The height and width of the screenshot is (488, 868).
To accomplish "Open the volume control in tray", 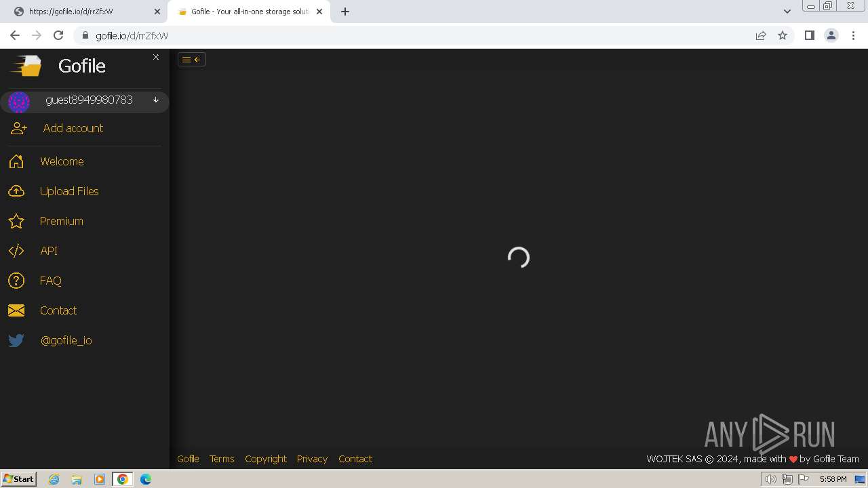I will [770, 479].
